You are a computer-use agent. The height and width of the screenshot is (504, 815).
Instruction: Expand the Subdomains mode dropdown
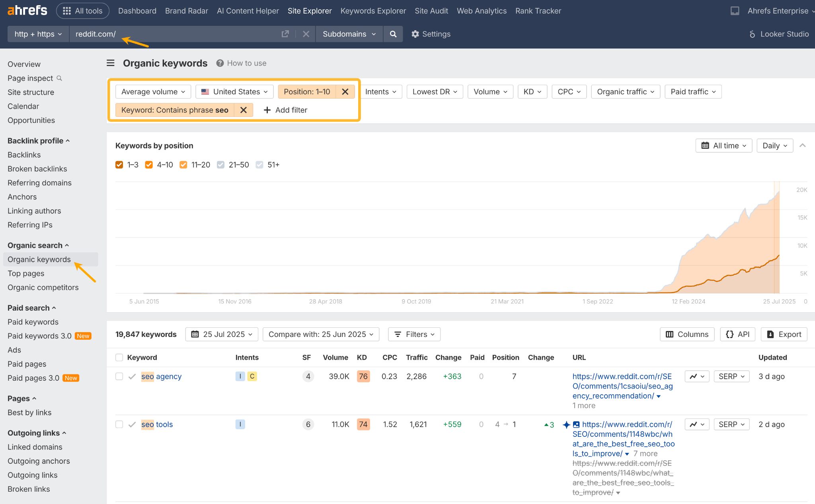coord(349,34)
